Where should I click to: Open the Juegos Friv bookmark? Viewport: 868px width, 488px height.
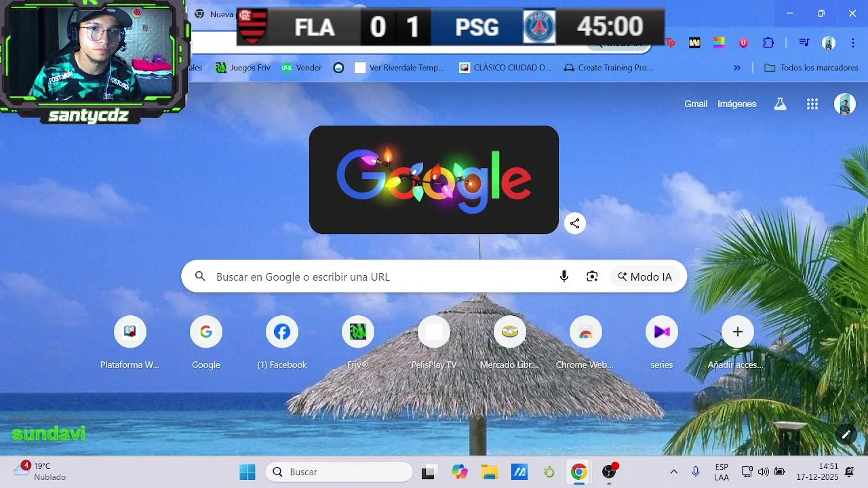tap(243, 68)
